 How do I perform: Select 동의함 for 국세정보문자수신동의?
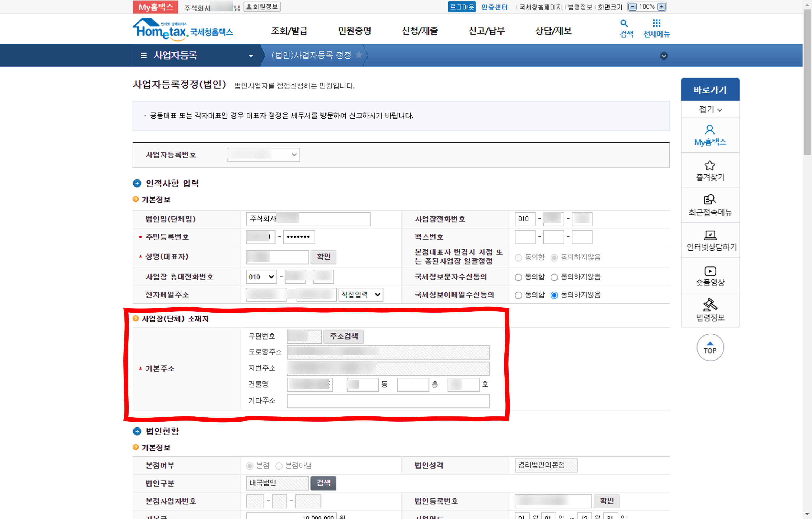tap(518, 277)
